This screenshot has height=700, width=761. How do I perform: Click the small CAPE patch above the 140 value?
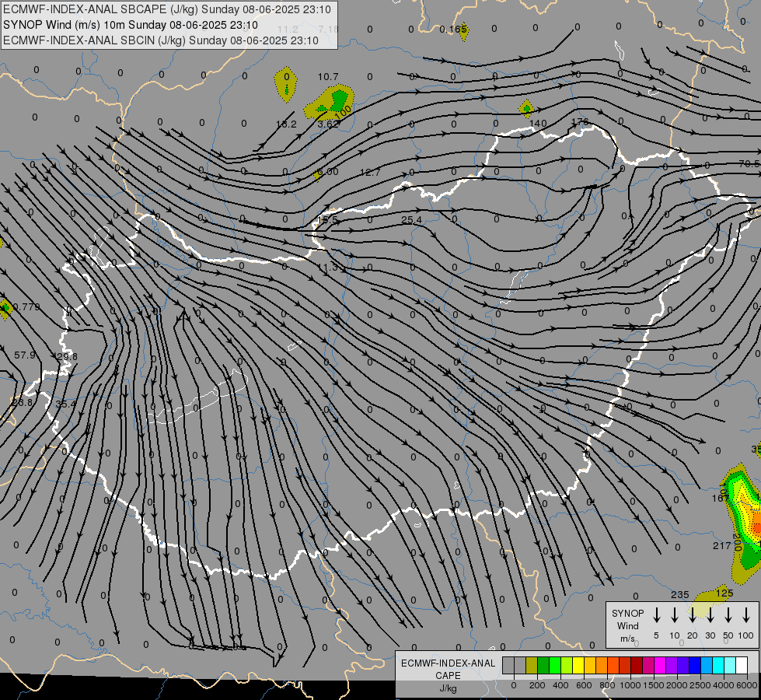tap(526, 108)
